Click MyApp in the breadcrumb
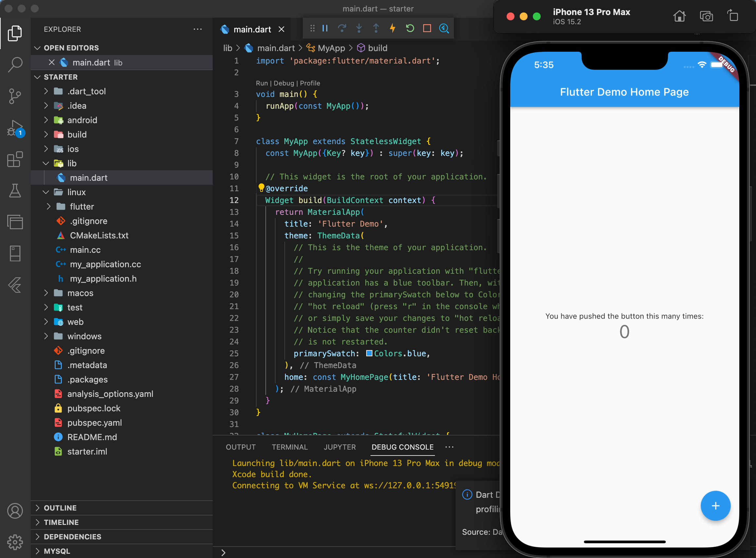Image resolution: width=756 pixels, height=558 pixels. pyautogui.click(x=331, y=48)
